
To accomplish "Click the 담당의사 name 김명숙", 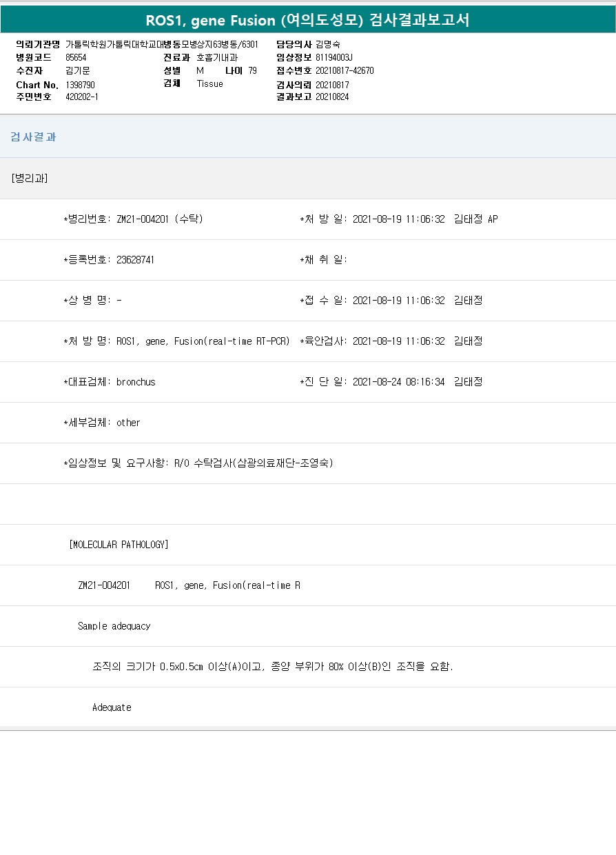I will pyautogui.click(x=327, y=44).
